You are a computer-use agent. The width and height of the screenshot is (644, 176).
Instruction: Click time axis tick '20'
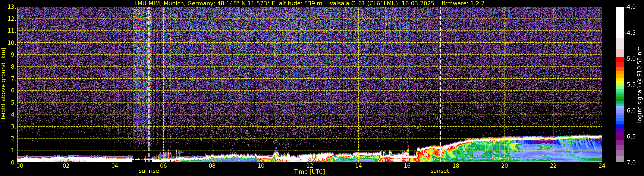click(x=505, y=166)
